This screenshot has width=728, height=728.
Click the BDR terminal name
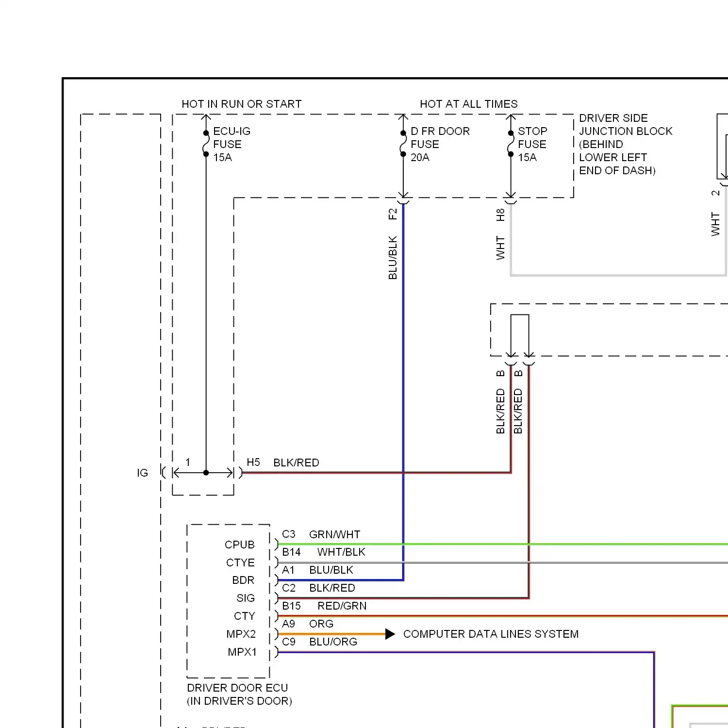(x=243, y=580)
